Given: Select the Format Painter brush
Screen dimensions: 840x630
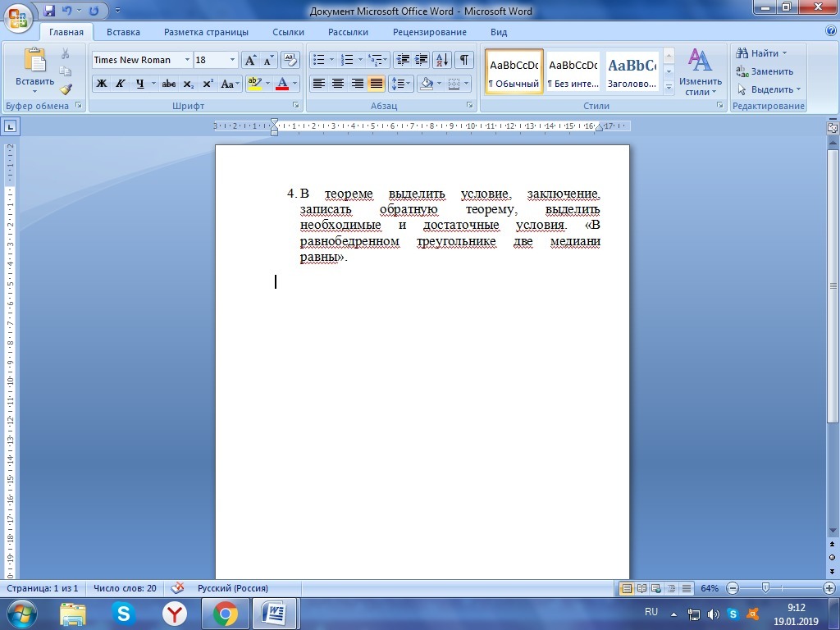Looking at the screenshot, I should coord(66,89).
